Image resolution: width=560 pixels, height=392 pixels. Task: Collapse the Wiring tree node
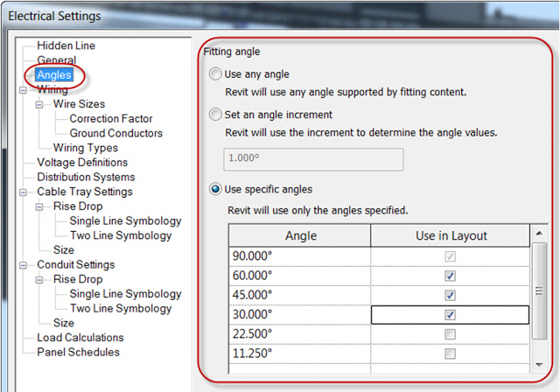[x=23, y=90]
